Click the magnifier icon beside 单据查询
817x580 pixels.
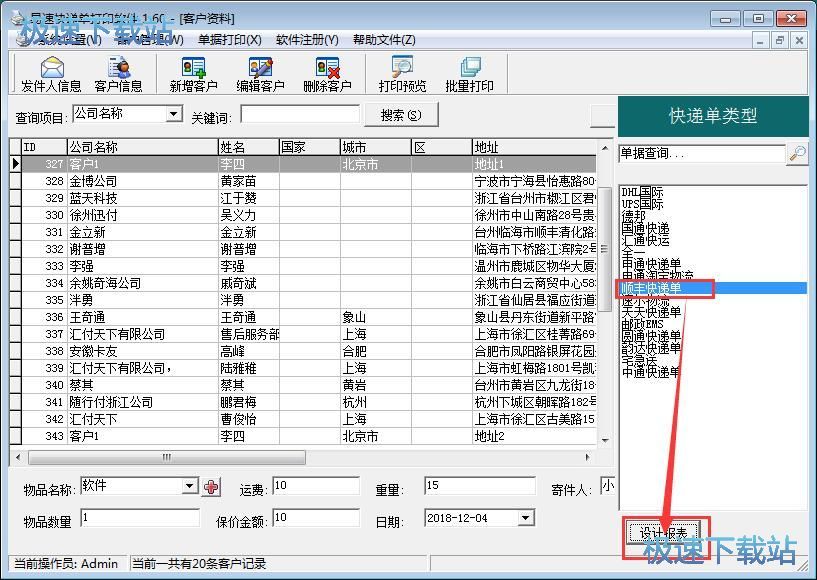(x=797, y=153)
